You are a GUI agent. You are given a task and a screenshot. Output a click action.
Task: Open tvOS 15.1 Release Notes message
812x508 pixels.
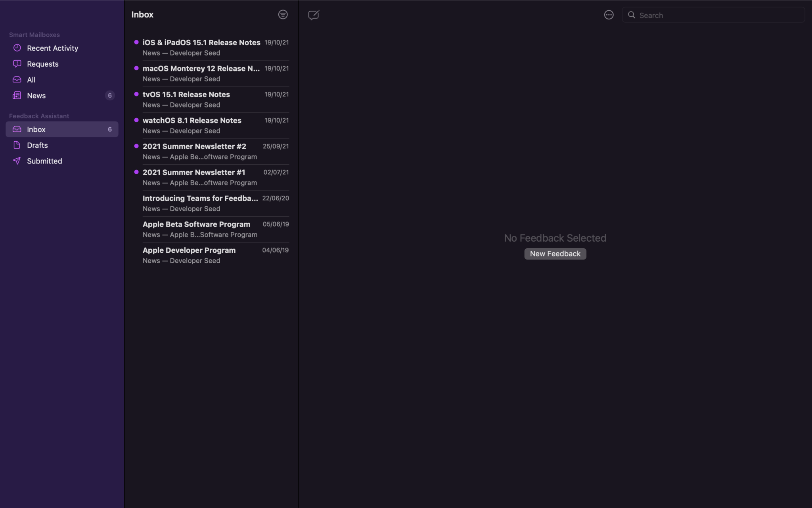211,100
